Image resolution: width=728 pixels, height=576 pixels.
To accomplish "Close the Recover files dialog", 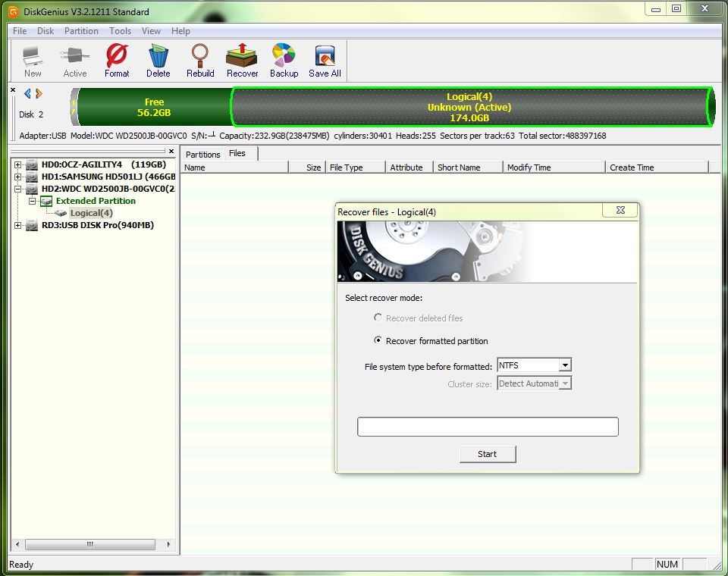I will click(x=620, y=210).
